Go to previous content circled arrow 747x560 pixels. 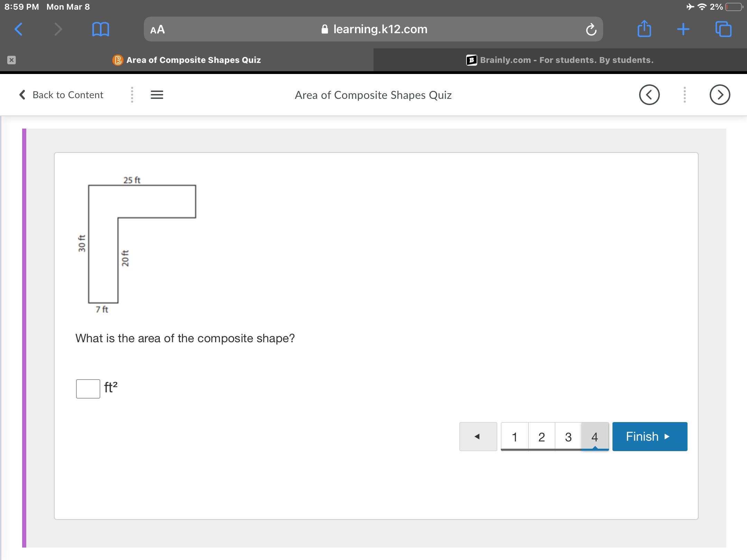(649, 95)
